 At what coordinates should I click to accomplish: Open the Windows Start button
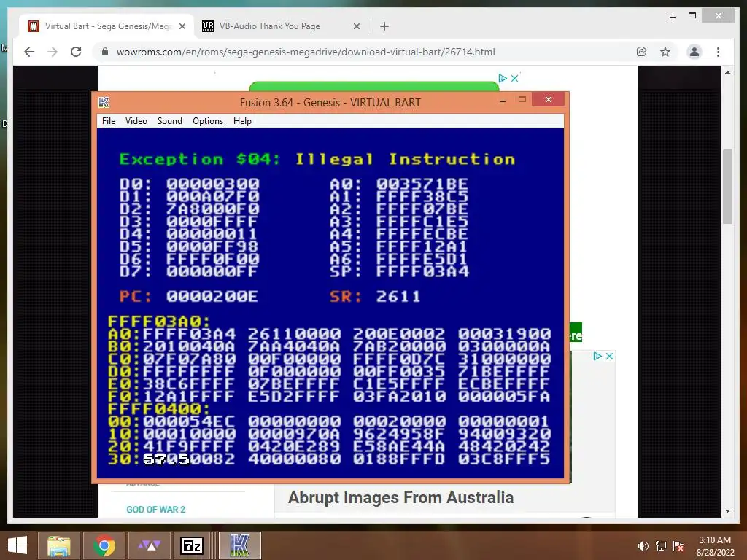click(x=18, y=545)
